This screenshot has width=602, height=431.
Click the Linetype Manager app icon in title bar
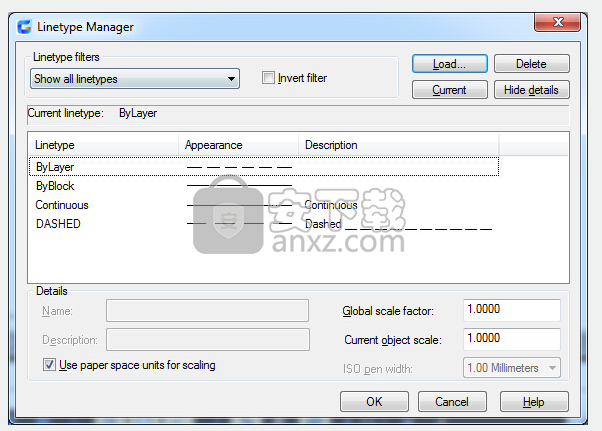pyautogui.click(x=24, y=27)
